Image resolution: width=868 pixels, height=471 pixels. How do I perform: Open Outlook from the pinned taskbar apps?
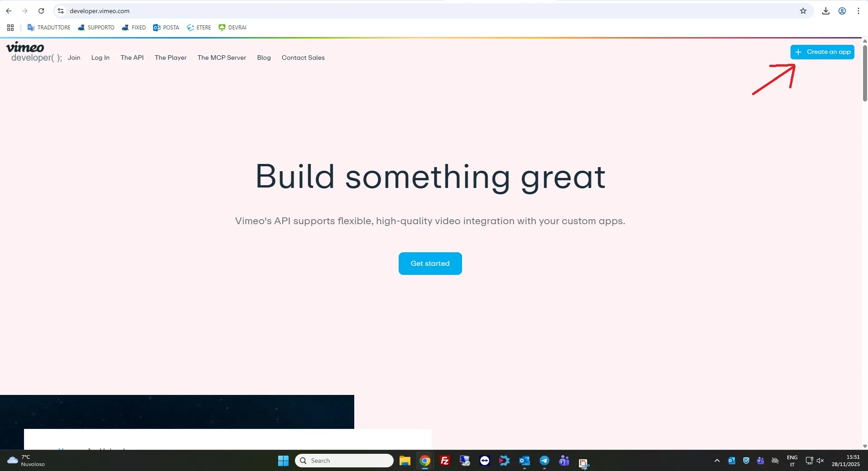pyautogui.click(x=525, y=461)
